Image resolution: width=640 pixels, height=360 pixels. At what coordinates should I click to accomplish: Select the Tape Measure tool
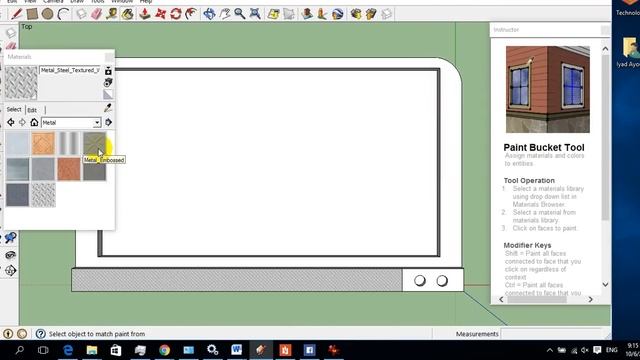pyautogui.click(x=111, y=14)
